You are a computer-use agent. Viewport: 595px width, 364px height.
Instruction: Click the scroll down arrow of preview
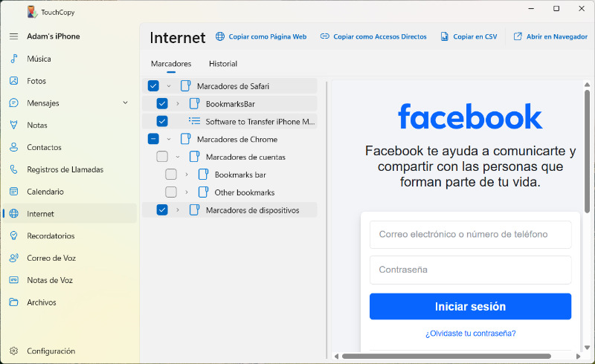point(587,348)
